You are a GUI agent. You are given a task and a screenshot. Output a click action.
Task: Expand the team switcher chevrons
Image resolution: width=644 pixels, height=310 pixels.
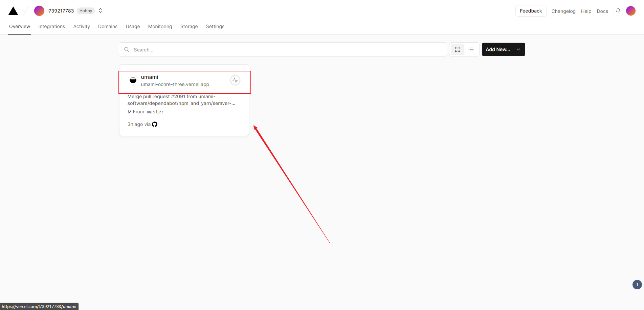[x=100, y=11]
